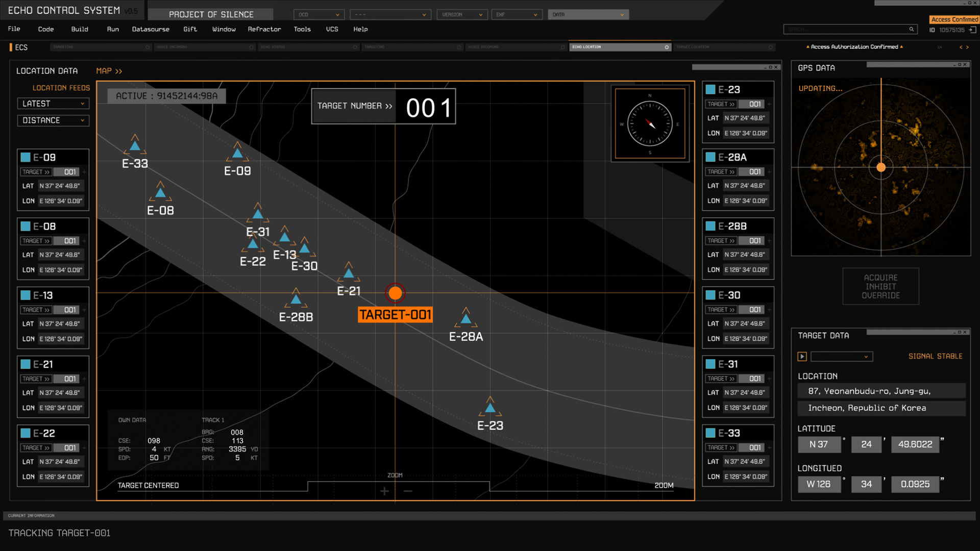This screenshot has width=980, height=551.
Task: Switch to the Echo Location tab
Action: pos(620,47)
